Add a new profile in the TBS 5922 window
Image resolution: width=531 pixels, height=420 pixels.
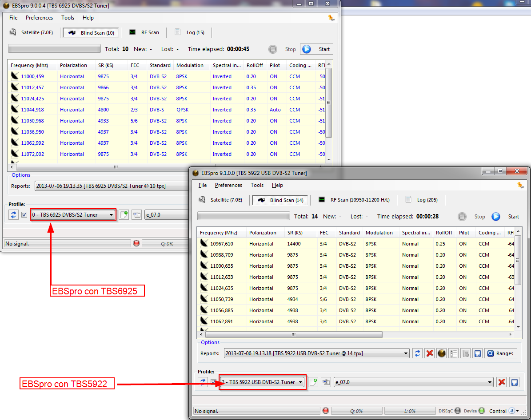tap(313, 382)
